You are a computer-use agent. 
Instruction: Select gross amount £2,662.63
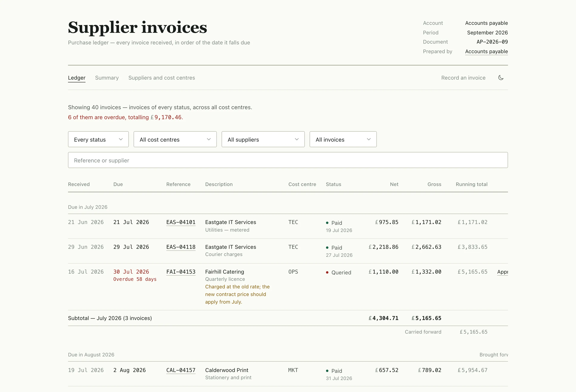click(426, 247)
